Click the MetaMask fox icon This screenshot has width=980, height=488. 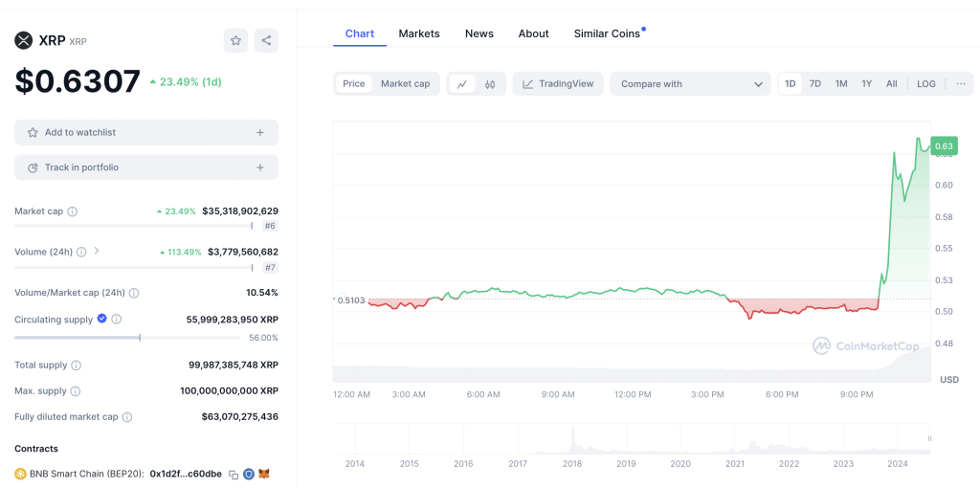264,474
